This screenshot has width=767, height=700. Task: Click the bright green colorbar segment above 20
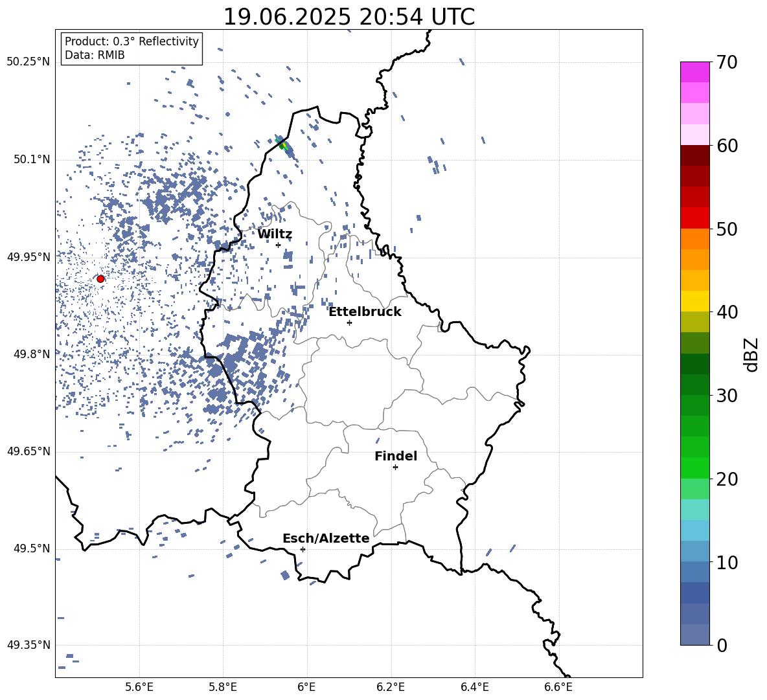click(694, 468)
